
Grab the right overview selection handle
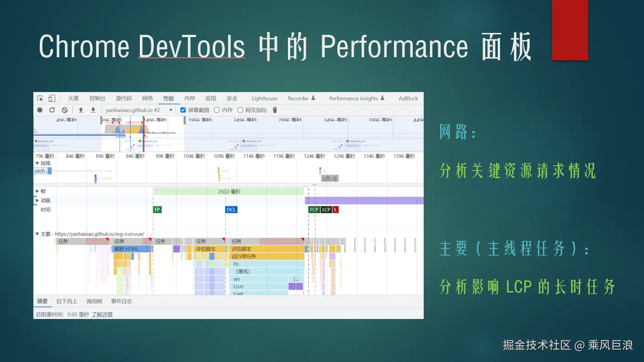(185, 120)
